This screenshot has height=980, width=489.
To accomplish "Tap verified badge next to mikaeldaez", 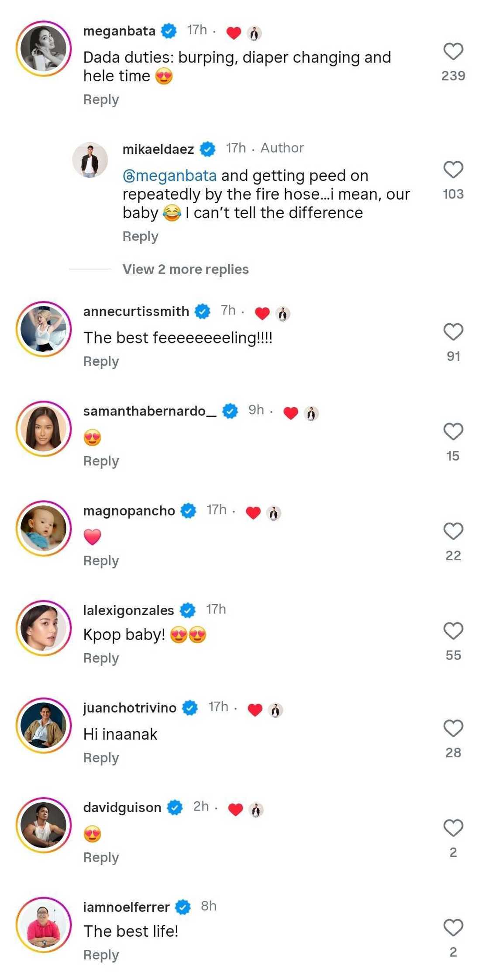I will (208, 149).
